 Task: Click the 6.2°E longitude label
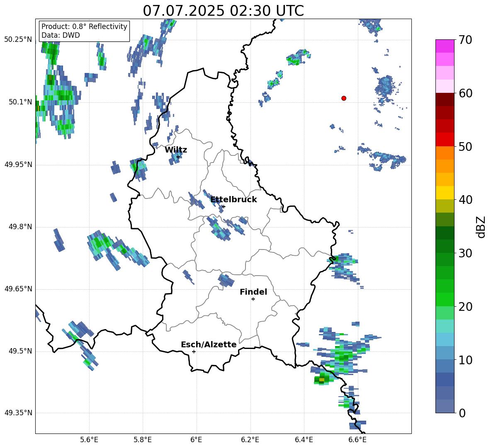click(250, 440)
